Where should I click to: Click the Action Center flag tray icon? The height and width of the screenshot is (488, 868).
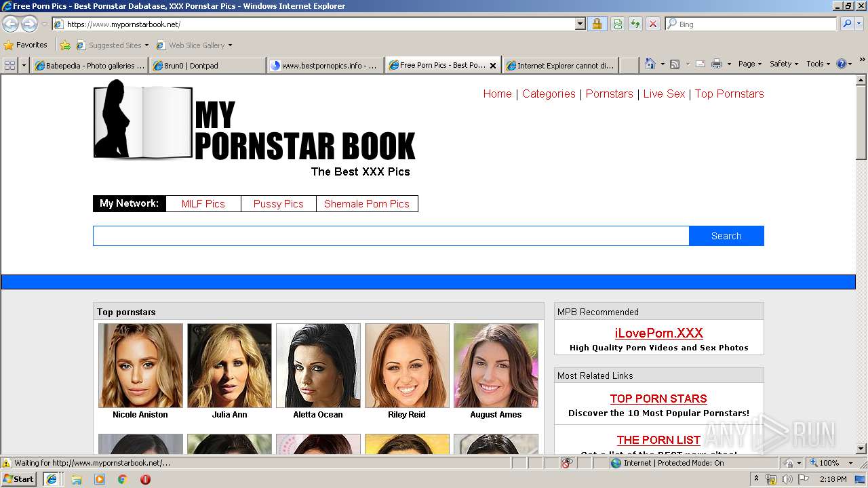[x=804, y=479]
